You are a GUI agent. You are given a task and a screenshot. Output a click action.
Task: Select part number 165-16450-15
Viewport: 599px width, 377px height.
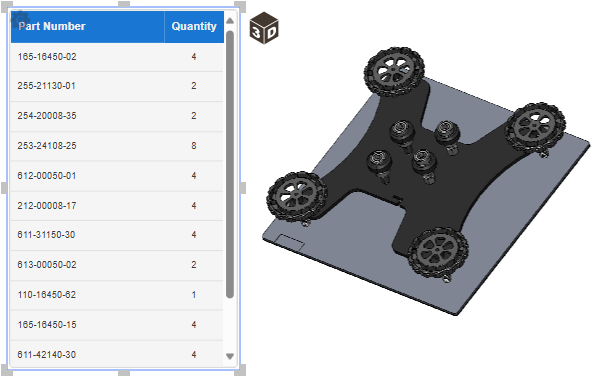coord(47,325)
